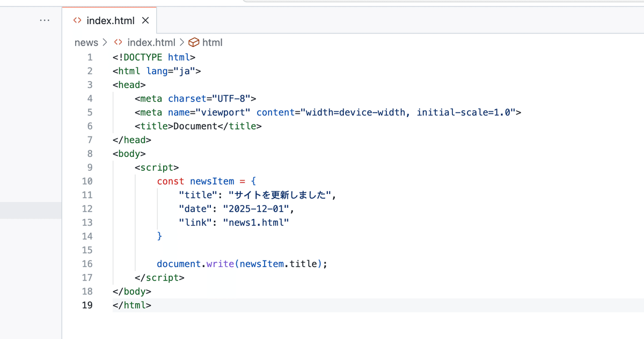Click the </head> closing tag
Image resolution: width=644 pixels, height=339 pixels.
coord(132,140)
